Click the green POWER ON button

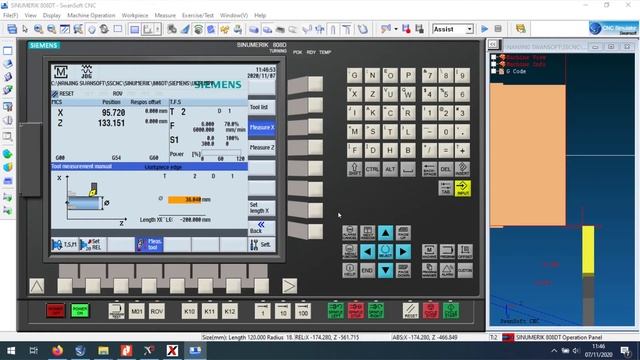pos(80,311)
